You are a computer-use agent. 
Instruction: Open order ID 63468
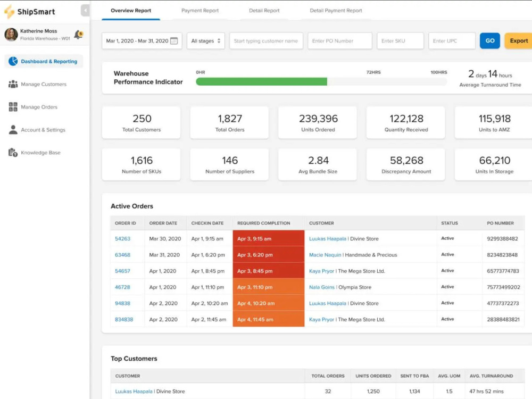tap(122, 255)
